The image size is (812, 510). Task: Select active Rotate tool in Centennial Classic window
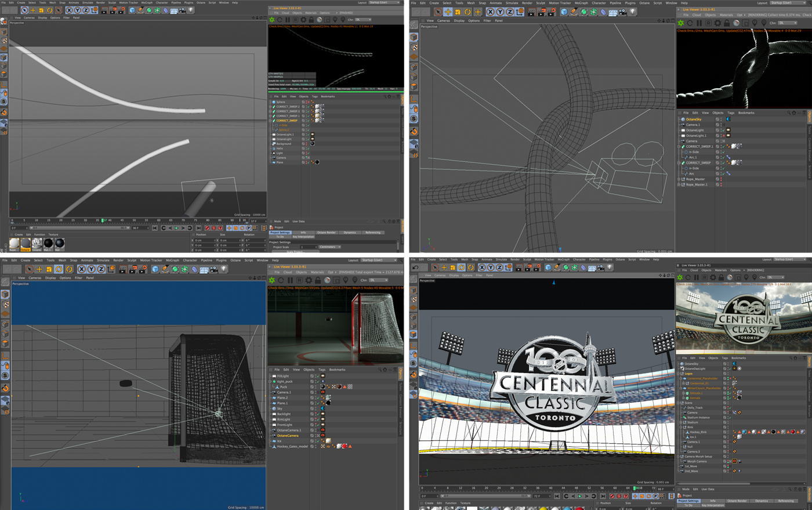coord(462,267)
